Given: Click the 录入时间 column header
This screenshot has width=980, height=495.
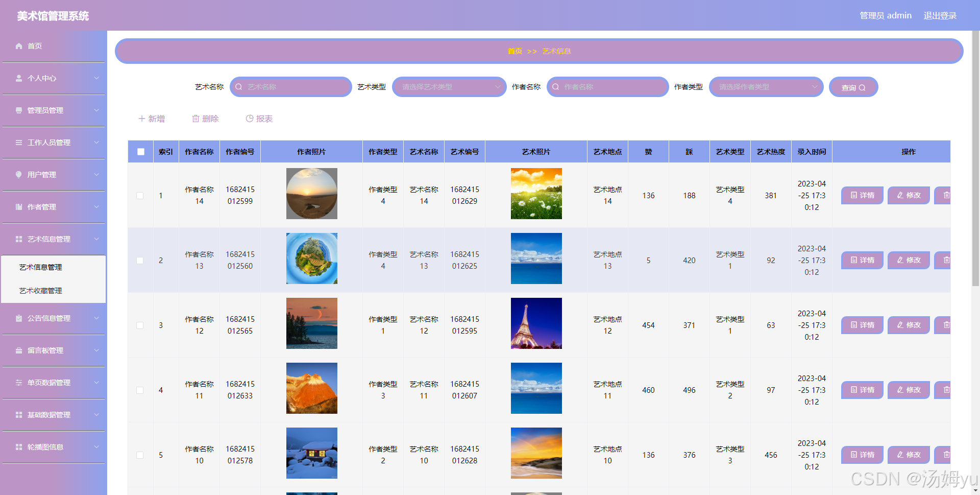Looking at the screenshot, I should [x=812, y=152].
